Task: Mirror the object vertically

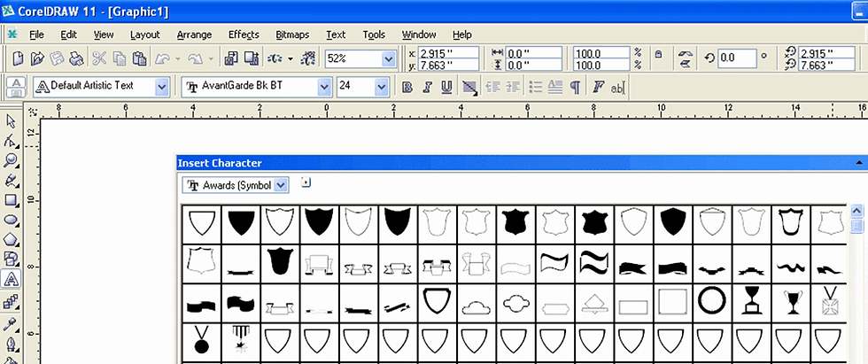Action: click(686, 64)
